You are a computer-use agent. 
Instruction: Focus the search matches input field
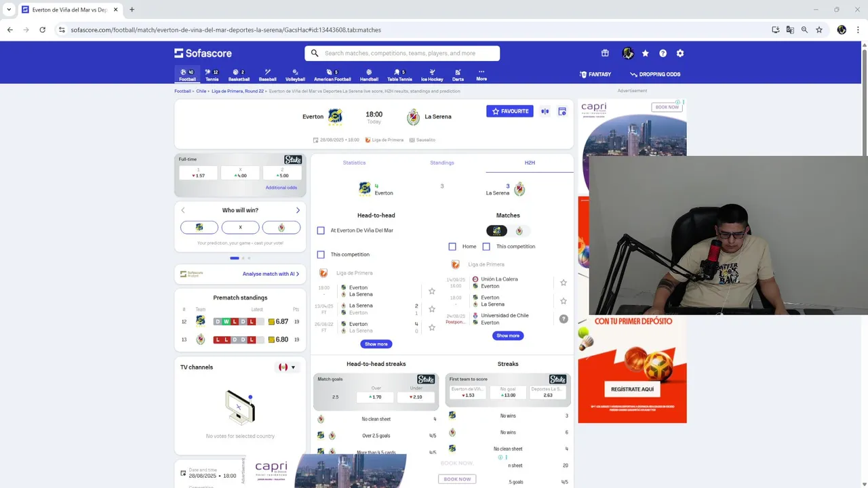coord(402,53)
